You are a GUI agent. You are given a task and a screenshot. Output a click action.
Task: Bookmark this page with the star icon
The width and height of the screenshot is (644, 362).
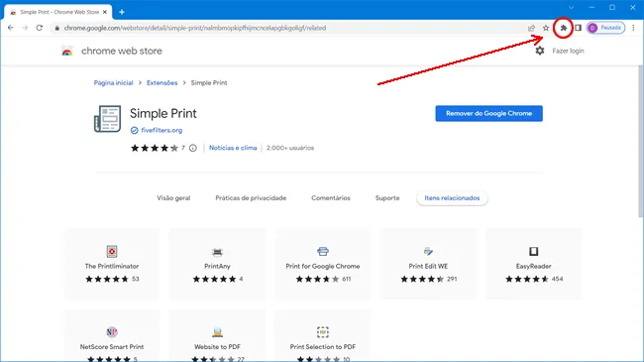(546, 28)
